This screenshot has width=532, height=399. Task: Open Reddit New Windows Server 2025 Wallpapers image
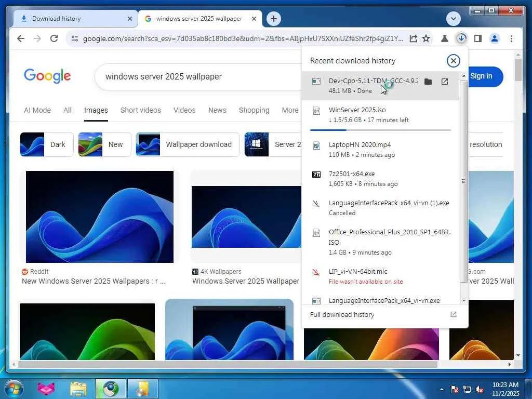(99, 217)
